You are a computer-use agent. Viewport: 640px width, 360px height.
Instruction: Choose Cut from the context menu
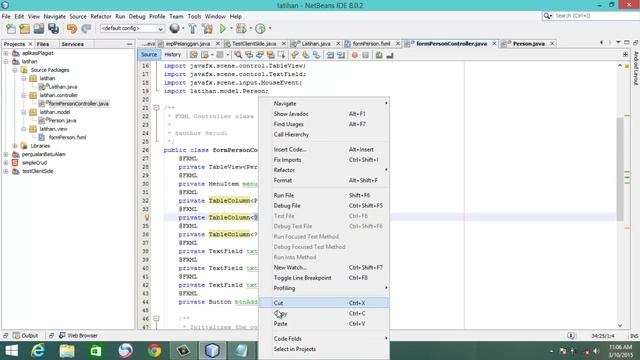[324, 303]
